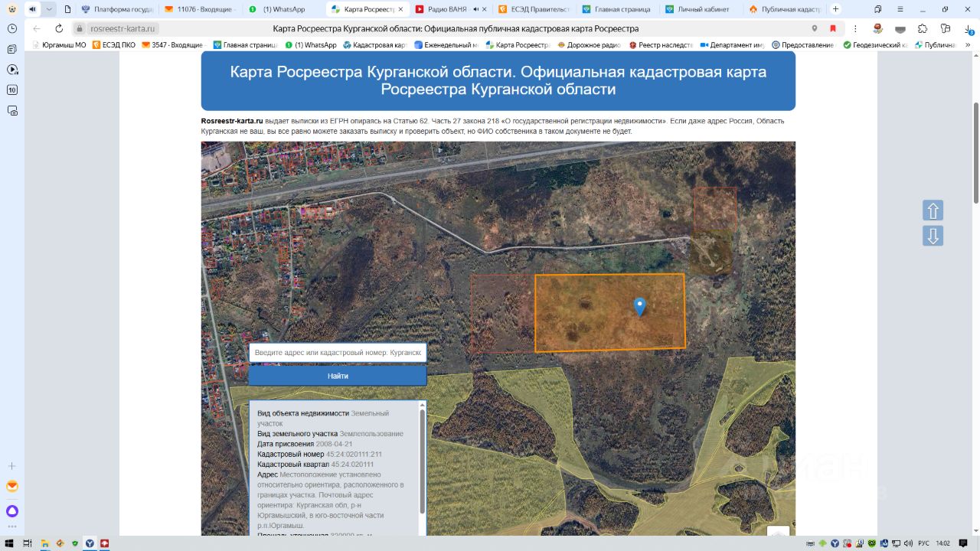This screenshot has height=551, width=980.
Task: Mute the Радио ВАНЯ tab sound
Action: (476, 9)
